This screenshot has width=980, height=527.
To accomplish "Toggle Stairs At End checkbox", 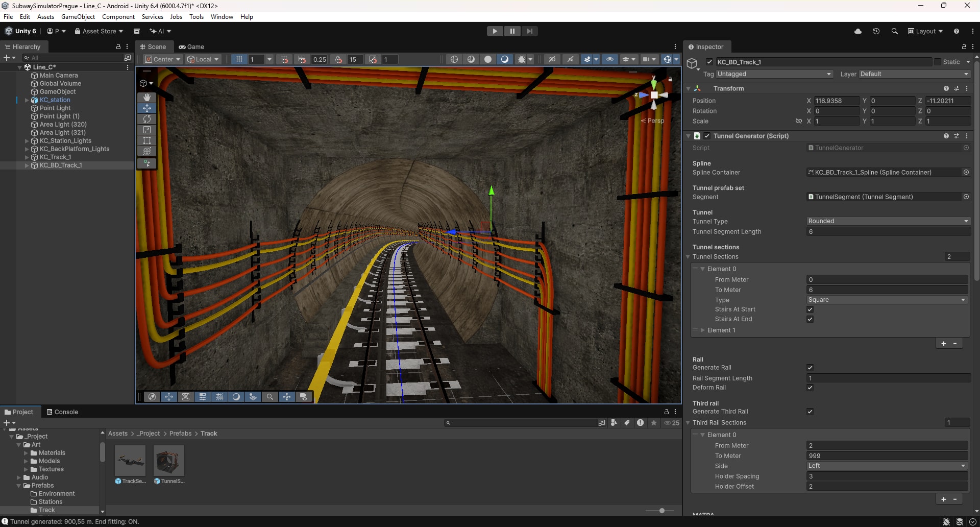I will coord(810,319).
